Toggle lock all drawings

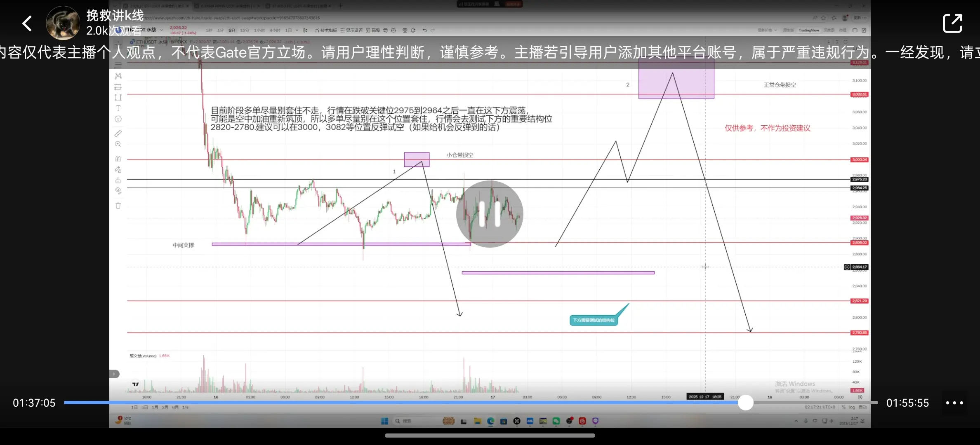pyautogui.click(x=118, y=180)
